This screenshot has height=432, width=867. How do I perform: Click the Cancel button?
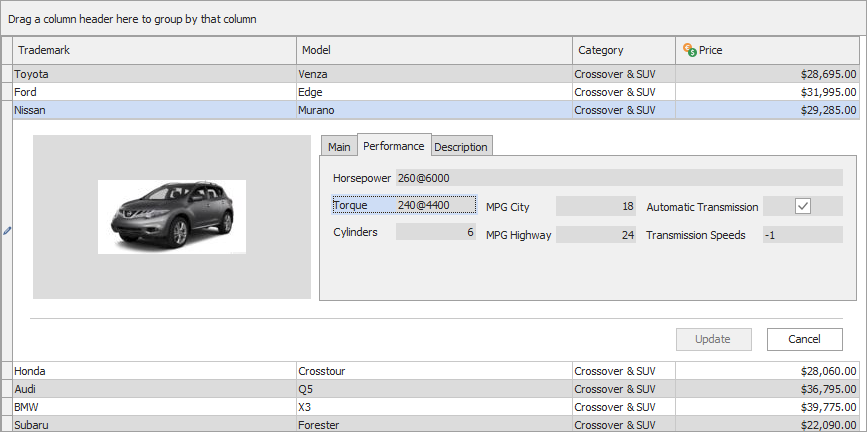(x=805, y=339)
